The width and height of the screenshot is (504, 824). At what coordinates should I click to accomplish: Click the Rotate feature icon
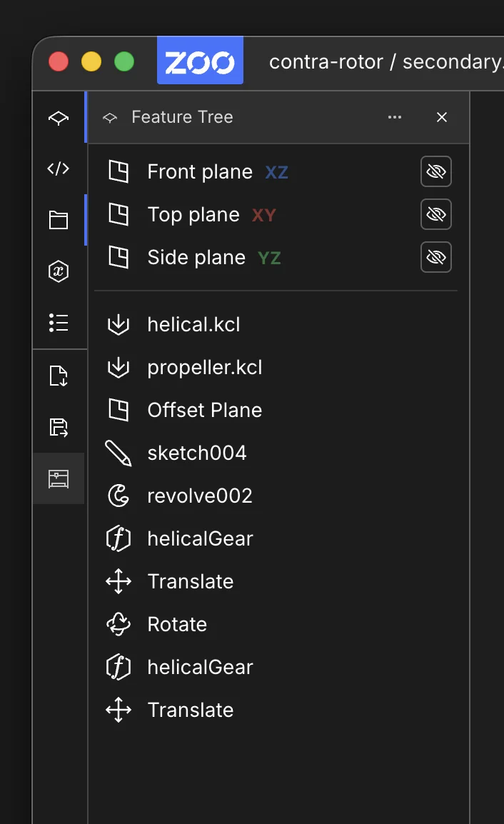[x=119, y=624]
